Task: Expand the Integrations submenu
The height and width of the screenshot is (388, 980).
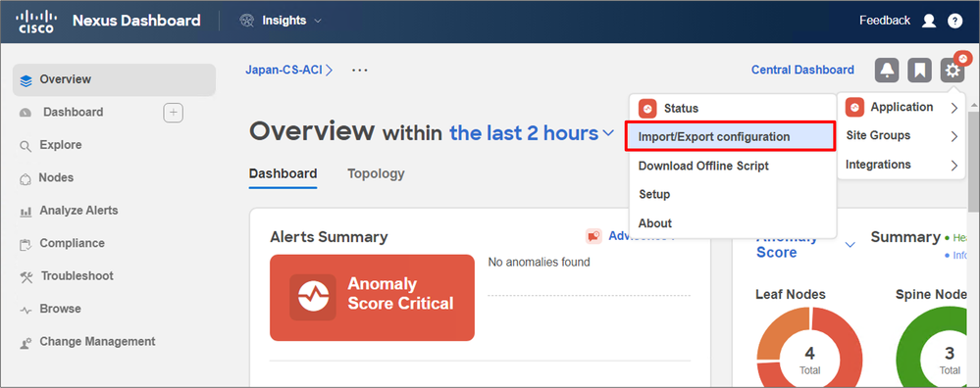Action: click(902, 165)
